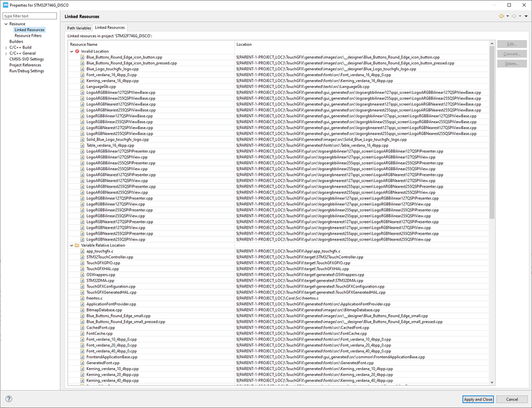Click file icon of STM32DMA.cpp
Viewport: 532px width, 408px height.
click(x=83, y=281)
